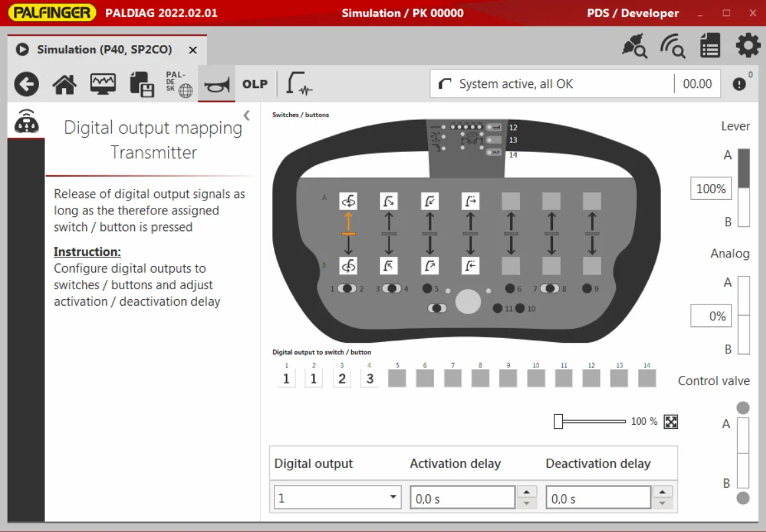
Task: Open the Home screen icon
Action: point(64,84)
